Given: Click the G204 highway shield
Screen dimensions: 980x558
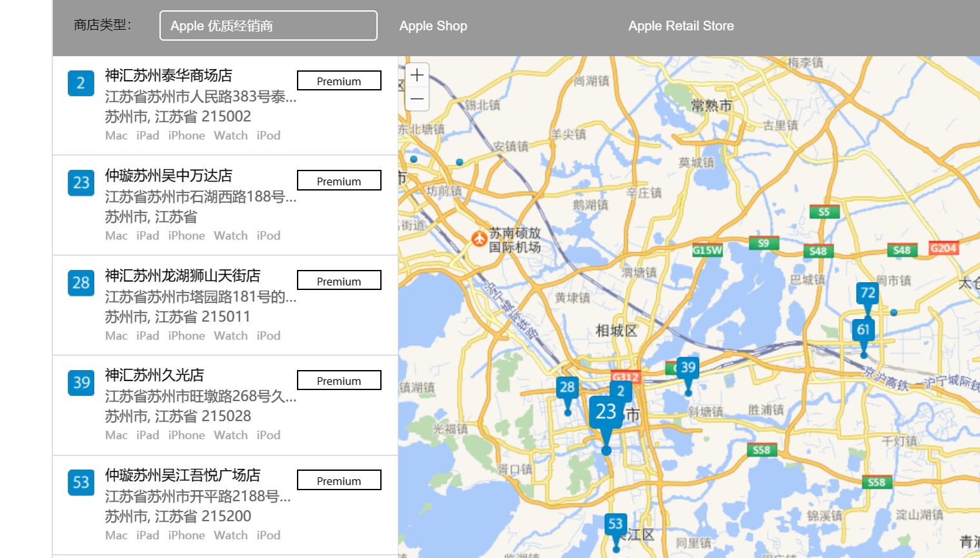Looking at the screenshot, I should (943, 248).
